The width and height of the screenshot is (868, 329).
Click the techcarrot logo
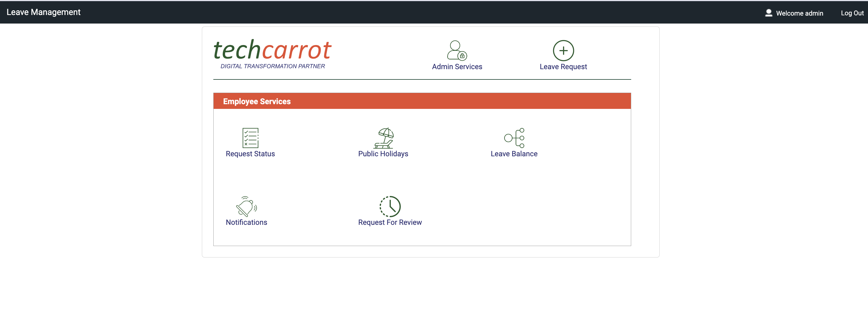point(272,54)
